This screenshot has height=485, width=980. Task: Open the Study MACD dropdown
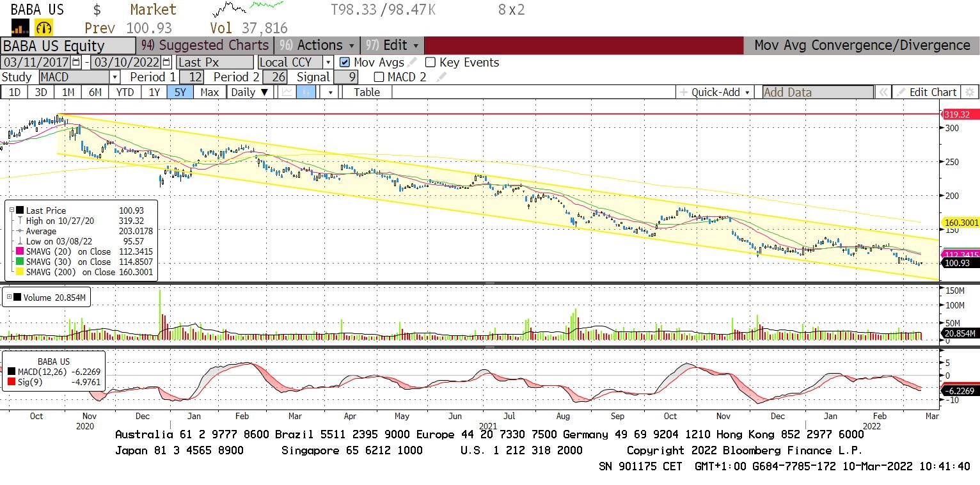[115, 77]
